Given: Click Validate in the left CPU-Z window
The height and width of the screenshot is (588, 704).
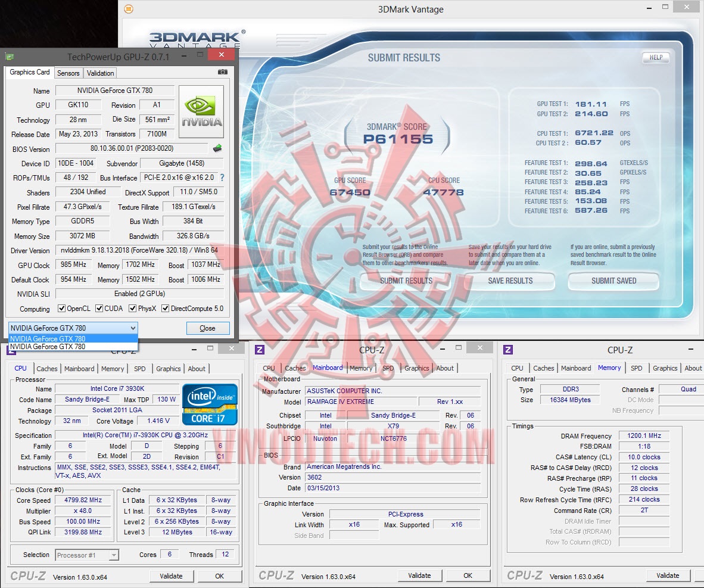Looking at the screenshot, I should point(171,576).
